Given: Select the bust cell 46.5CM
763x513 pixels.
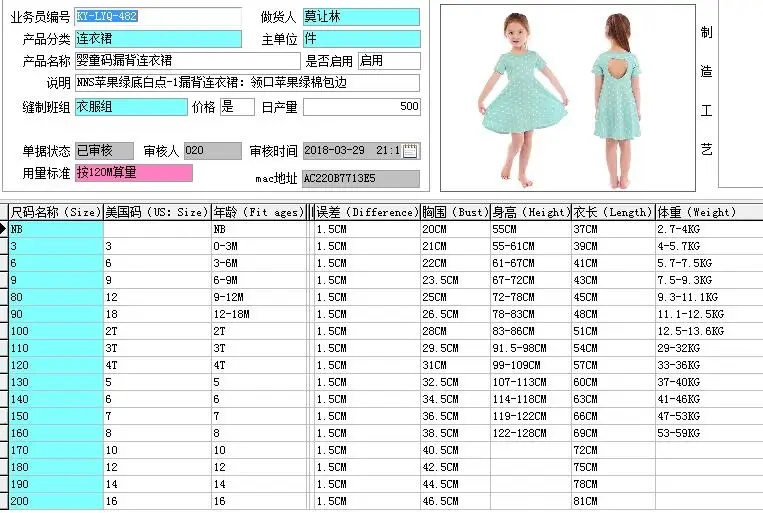Looking at the screenshot, I should click(455, 501).
